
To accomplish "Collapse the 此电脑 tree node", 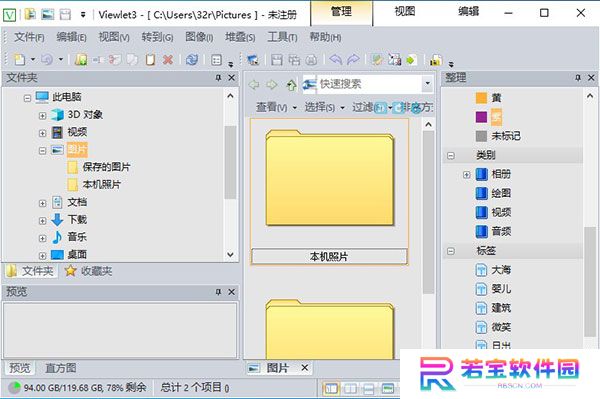I will point(27,98).
